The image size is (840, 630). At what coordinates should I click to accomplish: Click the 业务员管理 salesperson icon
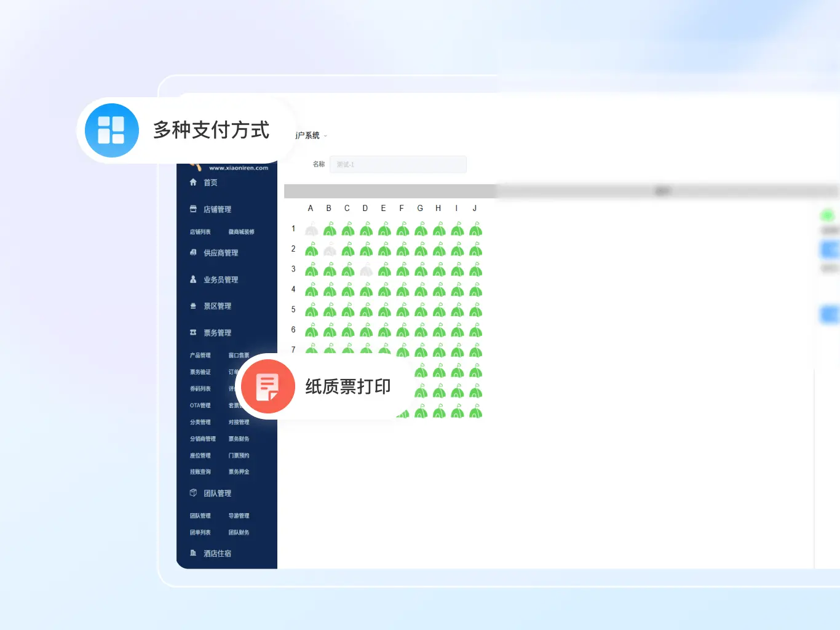click(193, 279)
